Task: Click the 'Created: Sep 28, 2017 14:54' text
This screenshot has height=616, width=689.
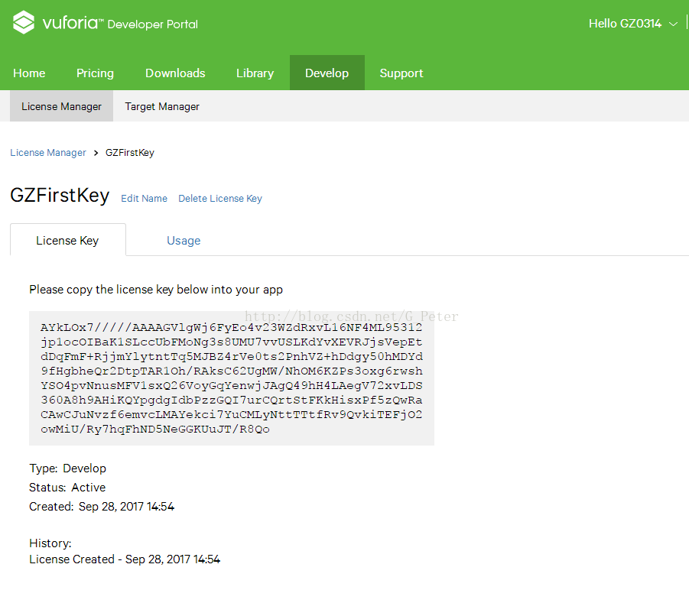Action: 102,507
